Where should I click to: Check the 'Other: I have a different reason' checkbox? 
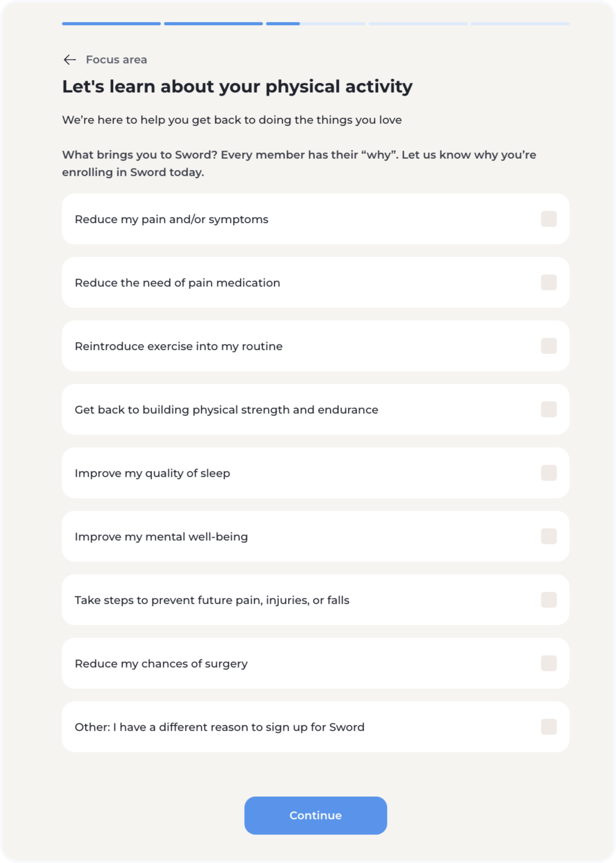pyautogui.click(x=548, y=726)
